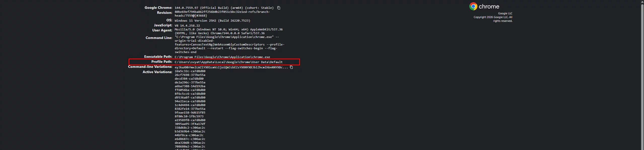Click the 'chrome' wordmark text

coord(489,7)
